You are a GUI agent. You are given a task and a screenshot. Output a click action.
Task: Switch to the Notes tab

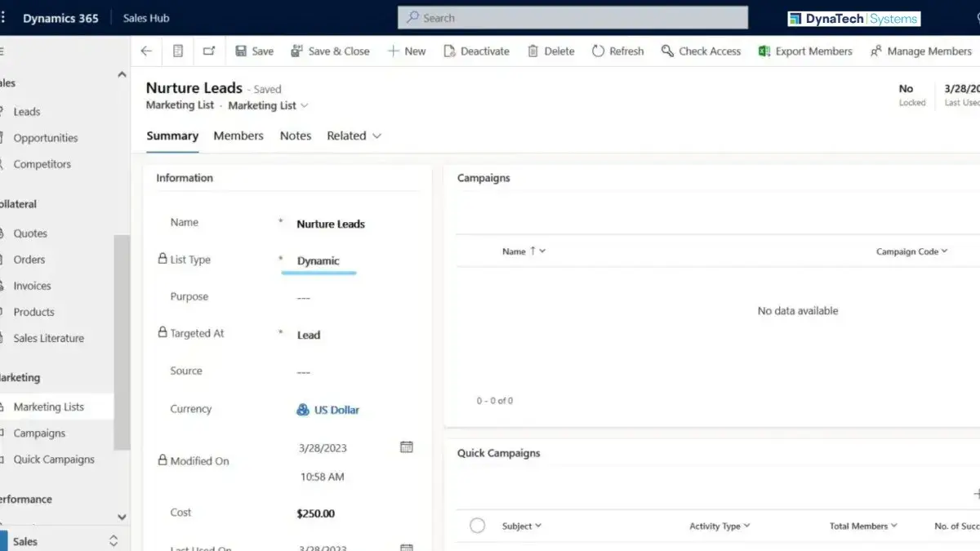tap(296, 136)
